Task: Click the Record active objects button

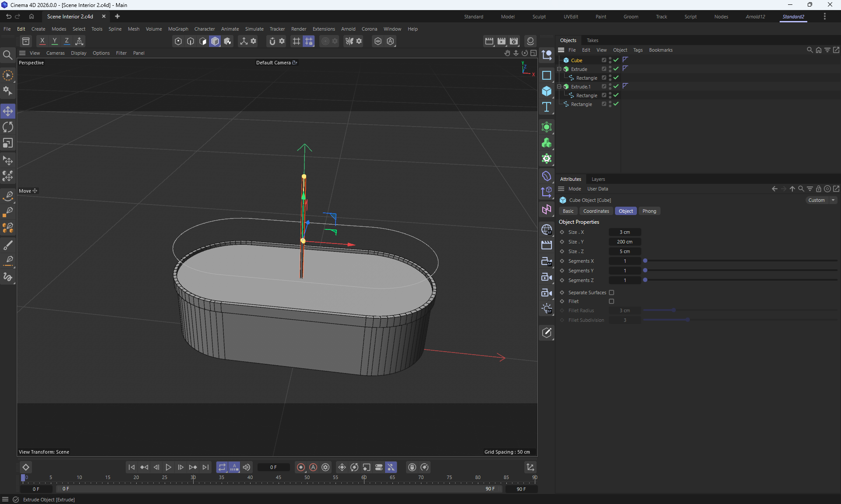Action: [301, 467]
